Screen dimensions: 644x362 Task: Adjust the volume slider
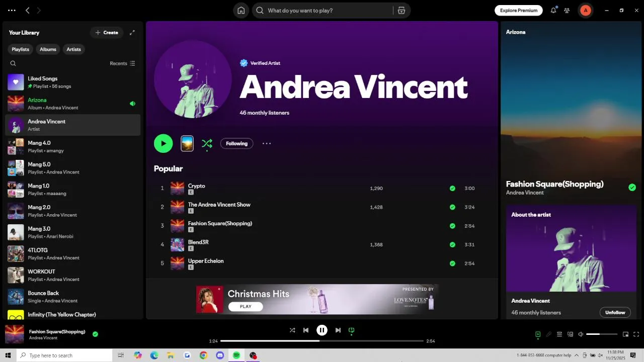(602, 334)
